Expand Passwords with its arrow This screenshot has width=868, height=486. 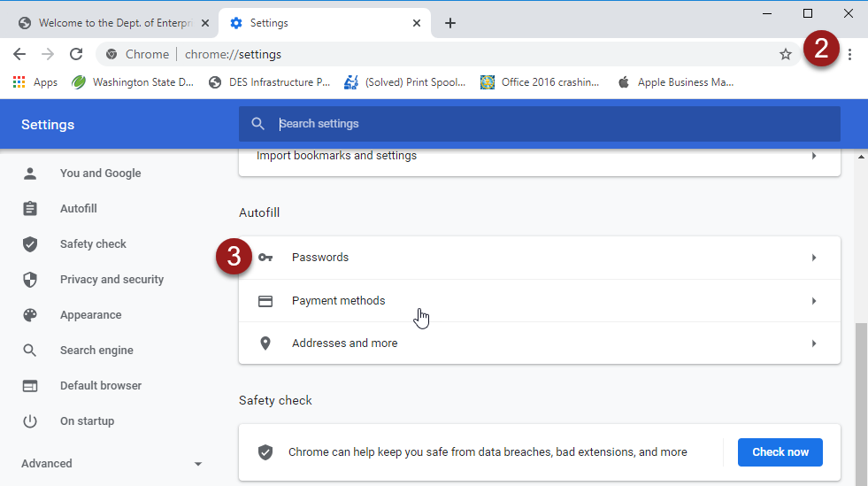(814, 258)
